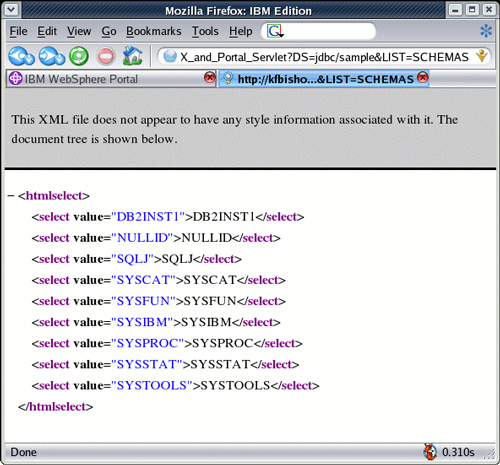Go back using the Back arrow icon
The image size is (500, 465).
point(17,56)
